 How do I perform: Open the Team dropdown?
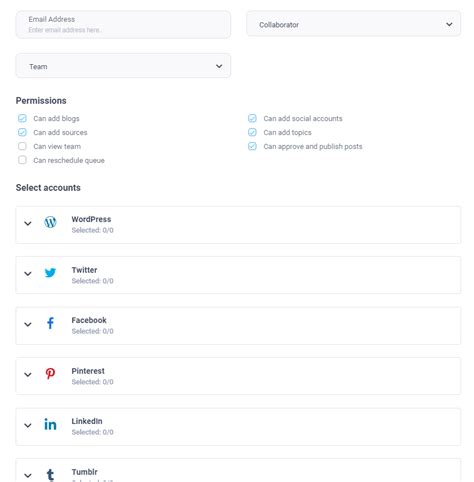tap(123, 66)
